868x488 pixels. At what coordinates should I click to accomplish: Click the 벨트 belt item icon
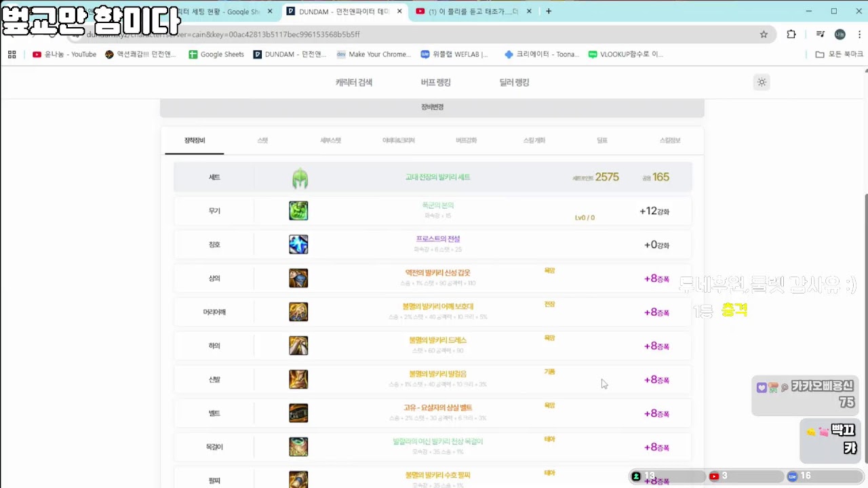[x=298, y=413]
